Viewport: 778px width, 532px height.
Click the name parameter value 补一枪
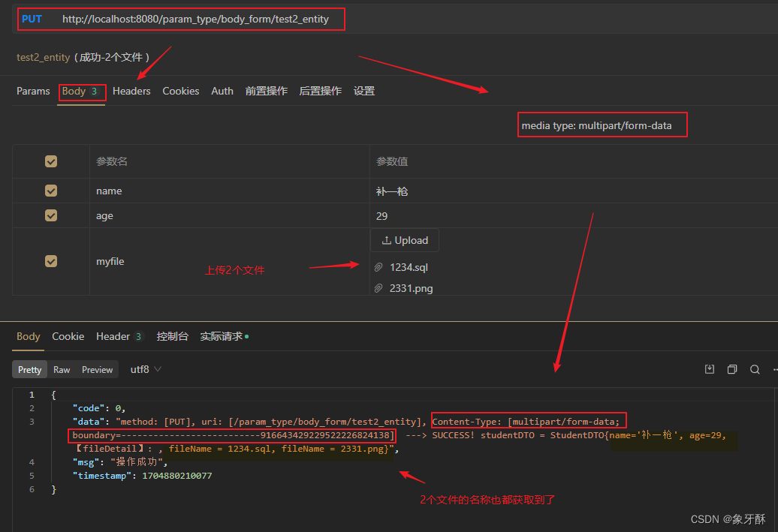392,191
